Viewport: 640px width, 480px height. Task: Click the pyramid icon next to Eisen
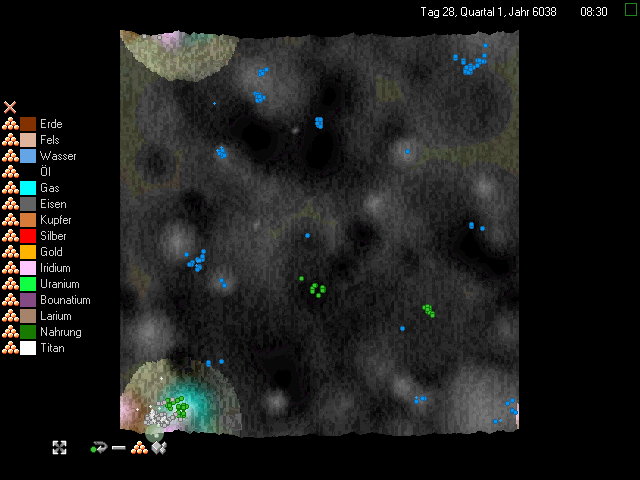click(x=10, y=204)
